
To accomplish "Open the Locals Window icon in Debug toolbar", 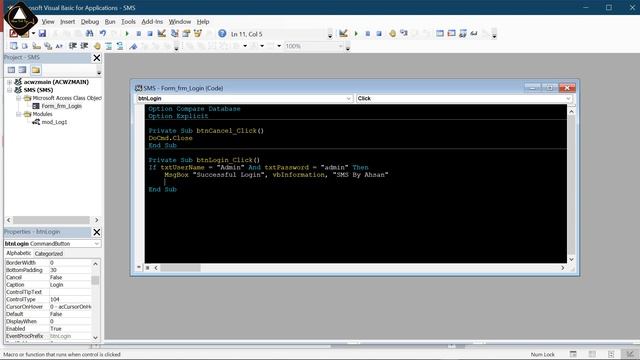I will pyautogui.click(x=440, y=33).
